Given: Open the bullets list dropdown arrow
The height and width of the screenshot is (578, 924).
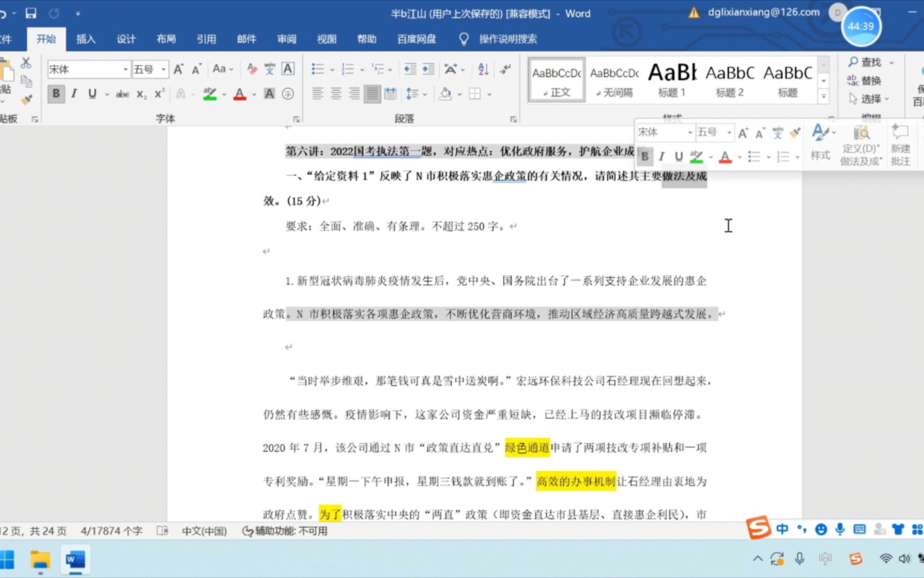Looking at the screenshot, I should pos(332,70).
